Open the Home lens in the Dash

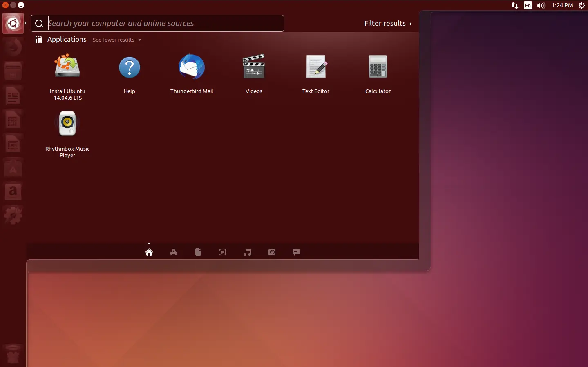tap(149, 252)
